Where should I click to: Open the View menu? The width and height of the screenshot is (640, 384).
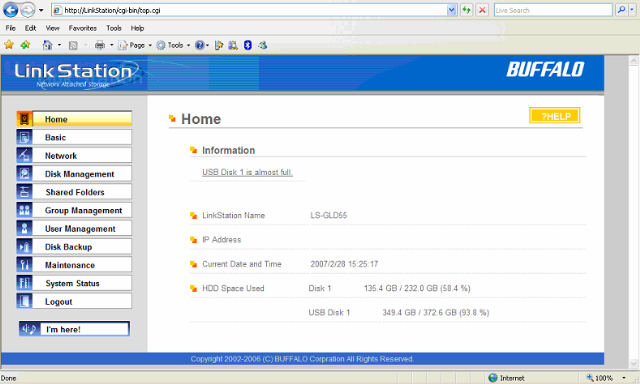tap(52, 28)
